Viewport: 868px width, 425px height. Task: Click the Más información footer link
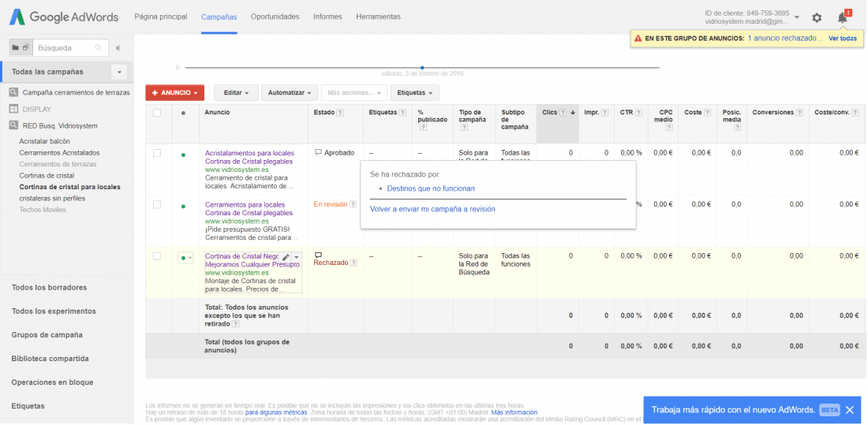pos(514,412)
